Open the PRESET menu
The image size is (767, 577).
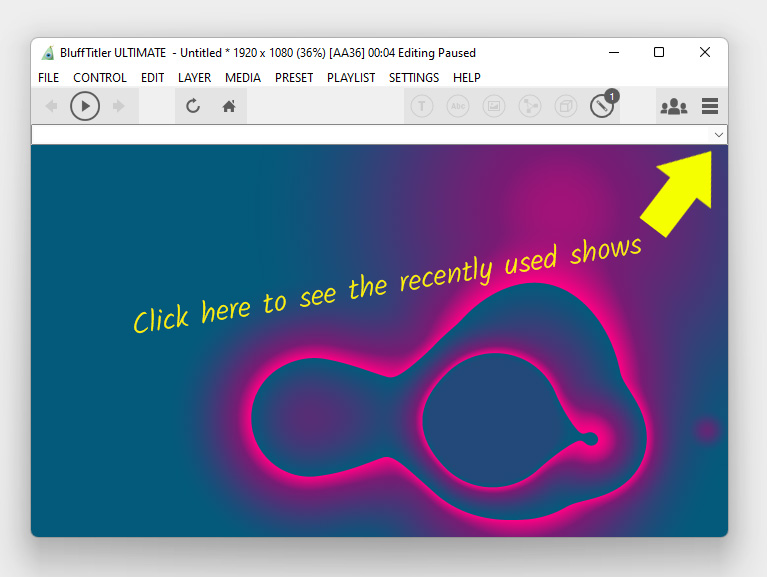click(294, 78)
